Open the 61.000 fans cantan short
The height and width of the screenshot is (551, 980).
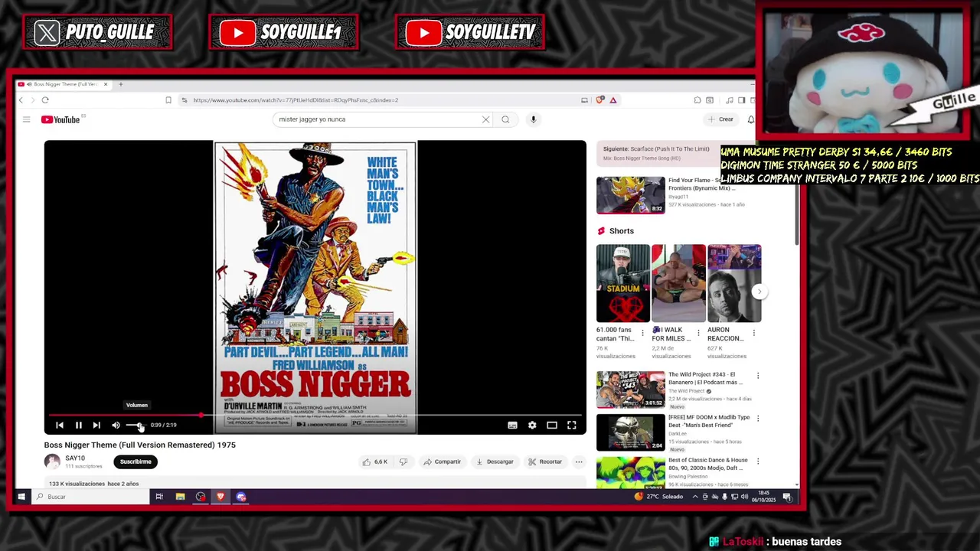[x=622, y=284]
